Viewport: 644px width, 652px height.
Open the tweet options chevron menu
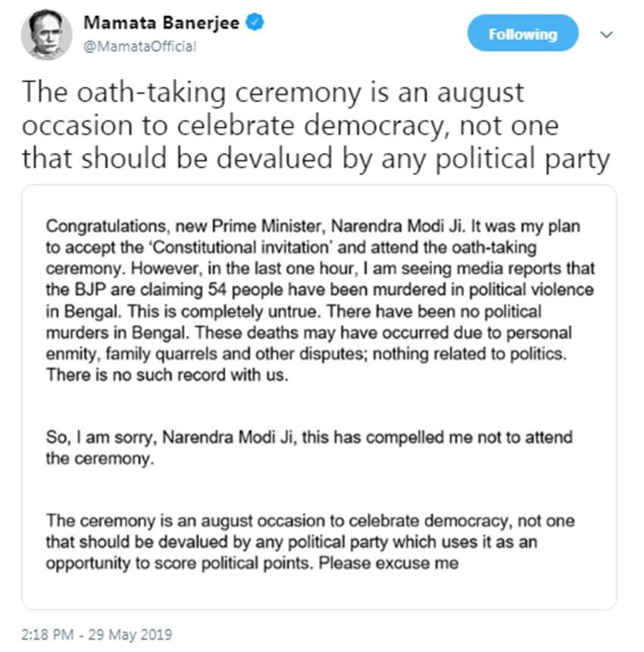coord(605,35)
